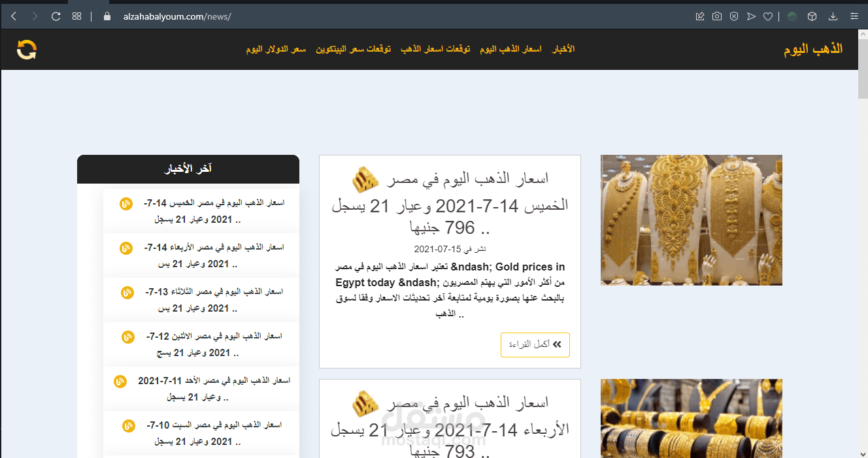
Task: Click feed icon beside الأحد sidebar item
Action: (120, 382)
